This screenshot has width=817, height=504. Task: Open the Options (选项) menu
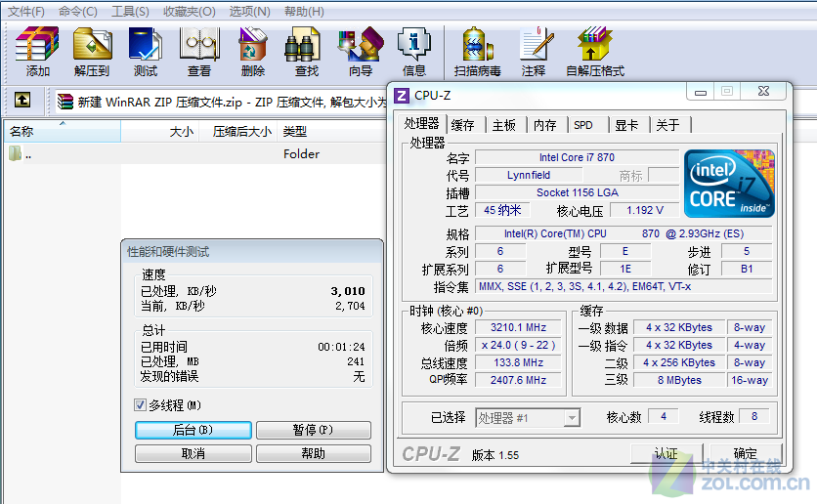click(x=249, y=11)
